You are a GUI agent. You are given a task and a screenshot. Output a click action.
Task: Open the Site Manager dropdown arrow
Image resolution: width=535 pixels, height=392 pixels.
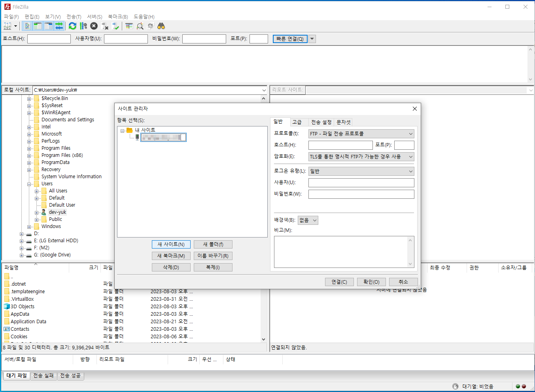[x=16, y=26]
